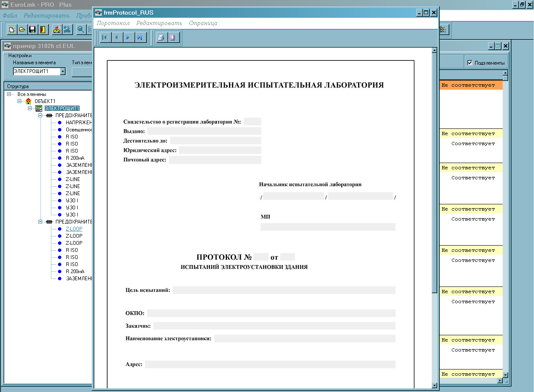Select the ПРЕДОХРАНИТЕ node above НАПРЯЖЕН
Screen dimensions: 534x392
click(74, 116)
